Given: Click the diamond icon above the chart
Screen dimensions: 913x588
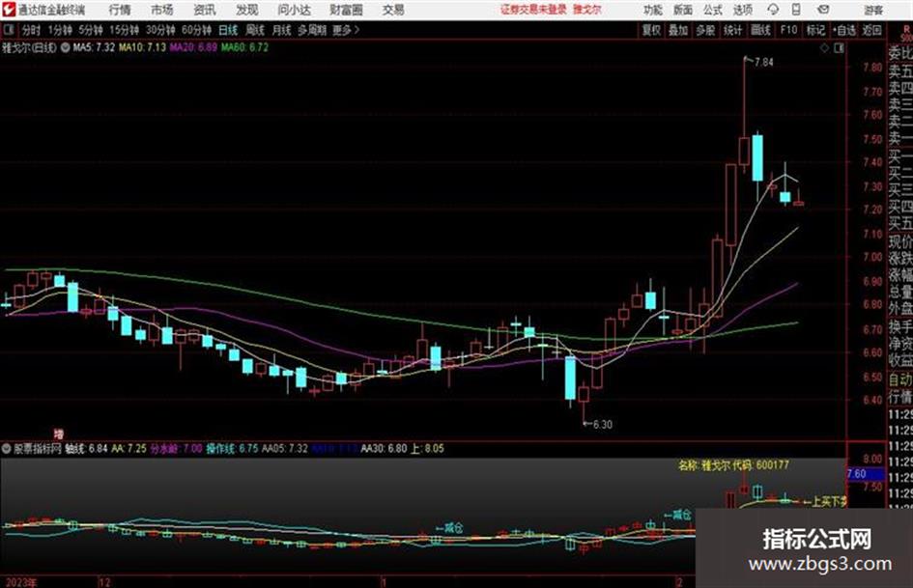Looking at the screenshot, I should 824,48.
